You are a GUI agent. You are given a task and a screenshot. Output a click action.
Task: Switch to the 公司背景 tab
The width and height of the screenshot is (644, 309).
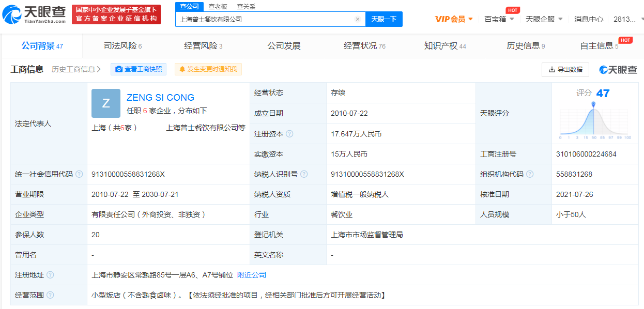(x=42, y=46)
